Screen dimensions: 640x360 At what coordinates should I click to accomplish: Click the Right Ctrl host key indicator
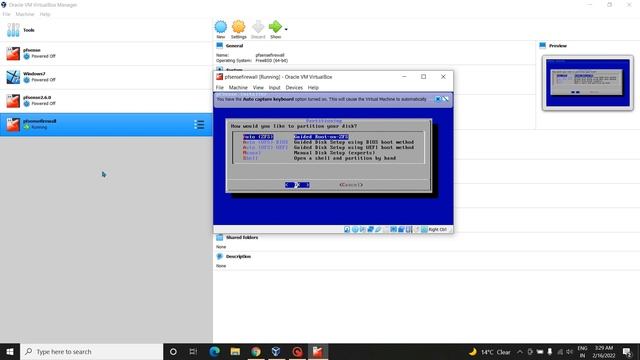[438, 229]
